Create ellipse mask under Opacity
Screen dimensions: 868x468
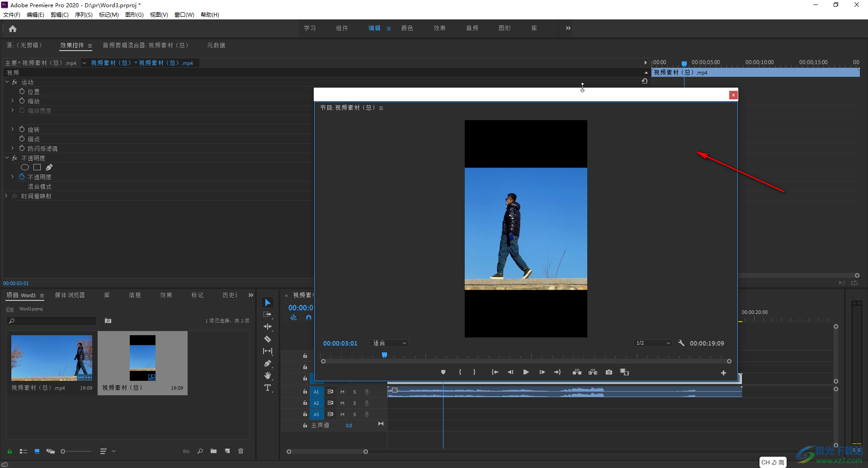[x=25, y=167]
